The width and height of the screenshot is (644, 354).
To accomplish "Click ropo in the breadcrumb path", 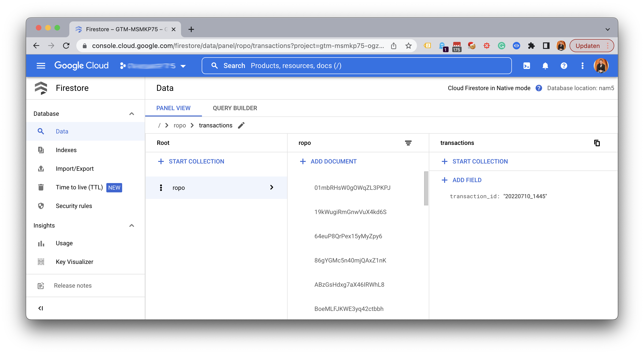I will [x=180, y=125].
